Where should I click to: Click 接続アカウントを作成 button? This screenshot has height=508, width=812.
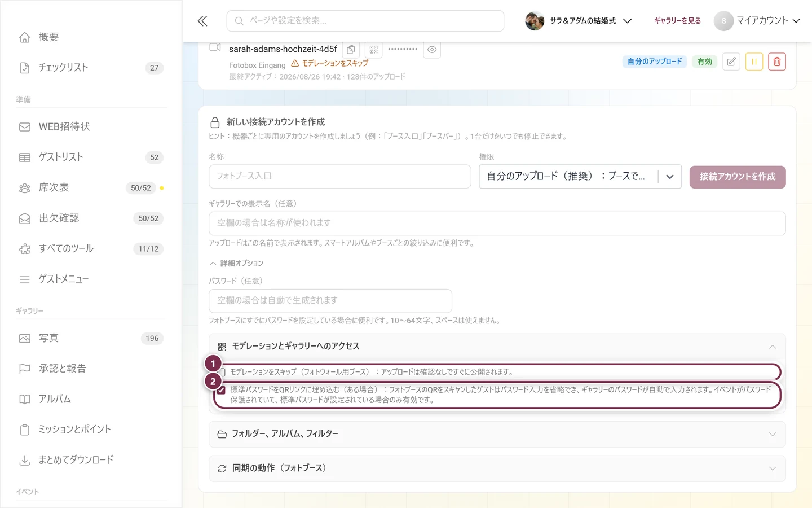(x=738, y=177)
